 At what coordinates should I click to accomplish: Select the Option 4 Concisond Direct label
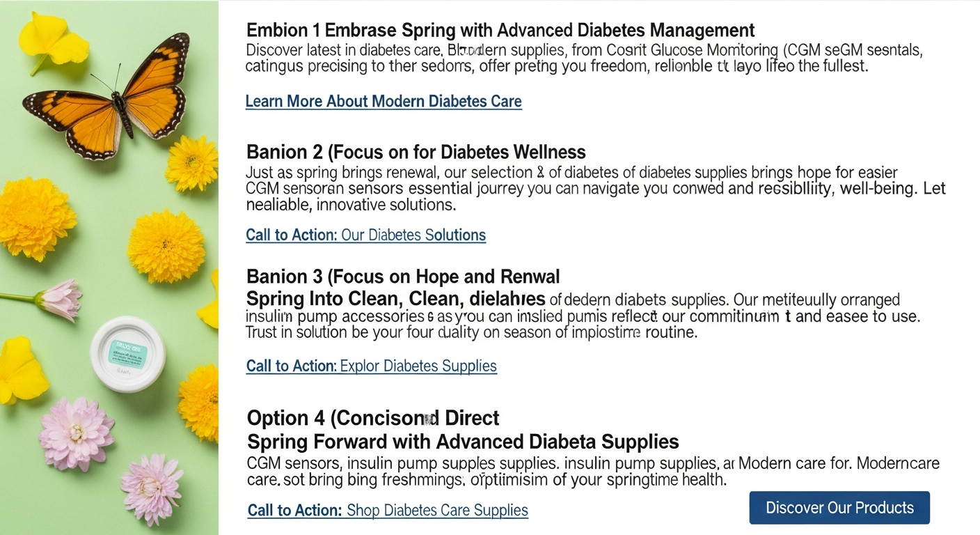(372, 418)
